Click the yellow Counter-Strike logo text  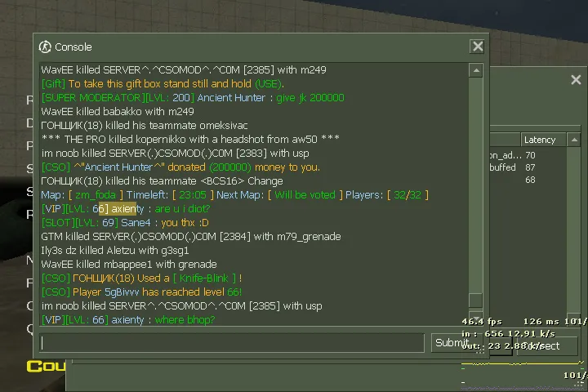coord(46,366)
